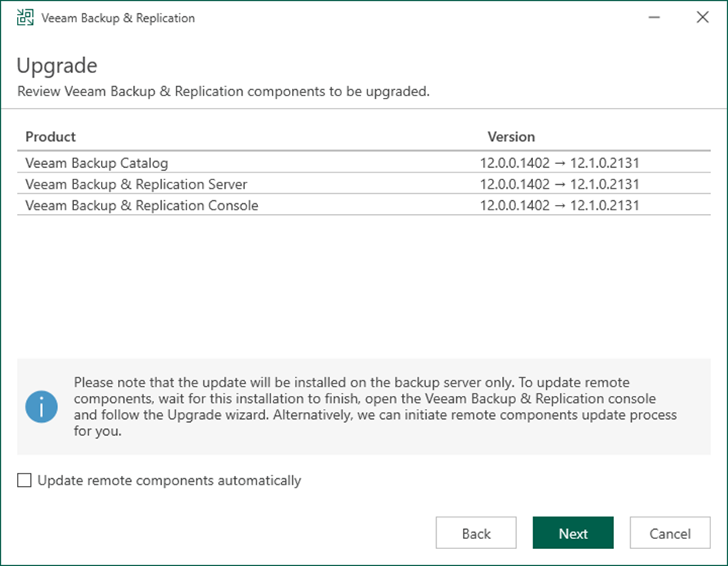Sort by the Product column header

51,137
